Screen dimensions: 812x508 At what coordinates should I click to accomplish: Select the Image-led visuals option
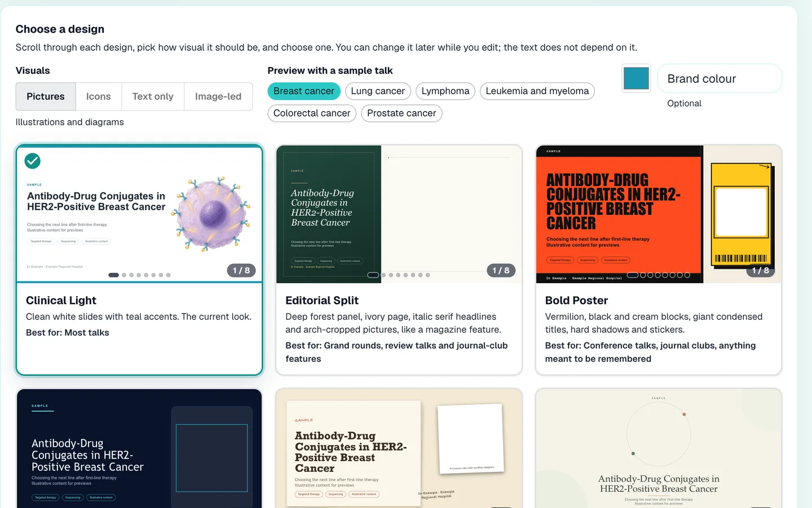pyautogui.click(x=218, y=96)
